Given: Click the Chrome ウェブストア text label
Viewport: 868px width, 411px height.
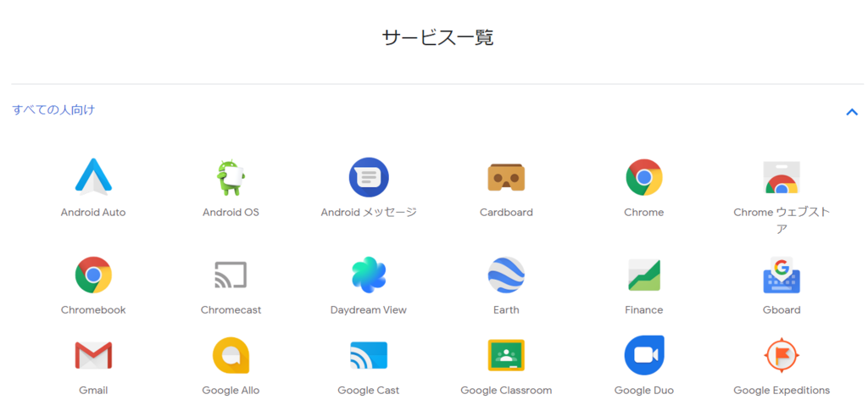Looking at the screenshot, I should [x=781, y=220].
